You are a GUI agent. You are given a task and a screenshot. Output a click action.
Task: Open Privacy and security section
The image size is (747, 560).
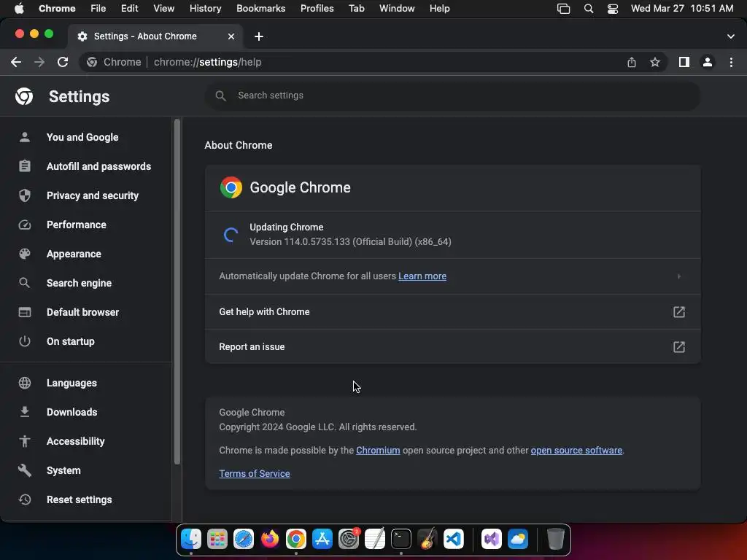point(93,195)
